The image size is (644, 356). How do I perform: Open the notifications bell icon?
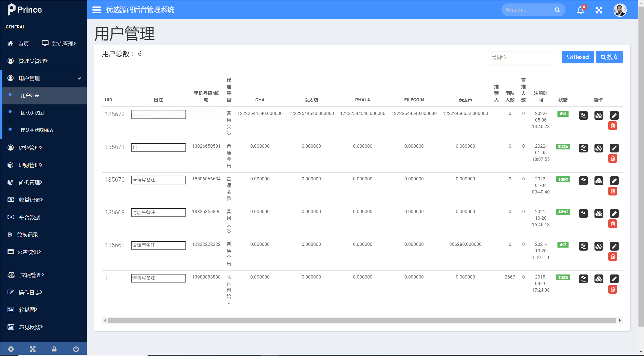pyautogui.click(x=580, y=10)
